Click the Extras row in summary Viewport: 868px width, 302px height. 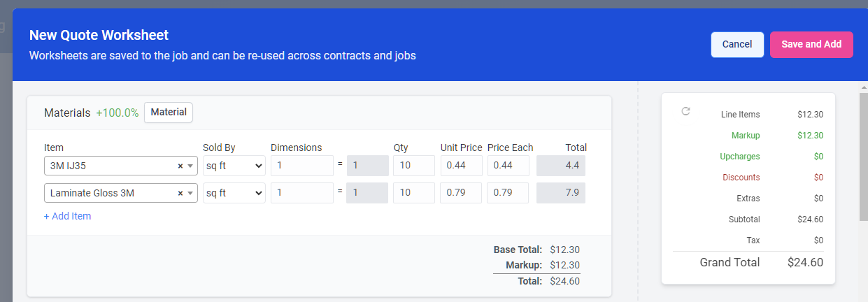[x=748, y=199]
